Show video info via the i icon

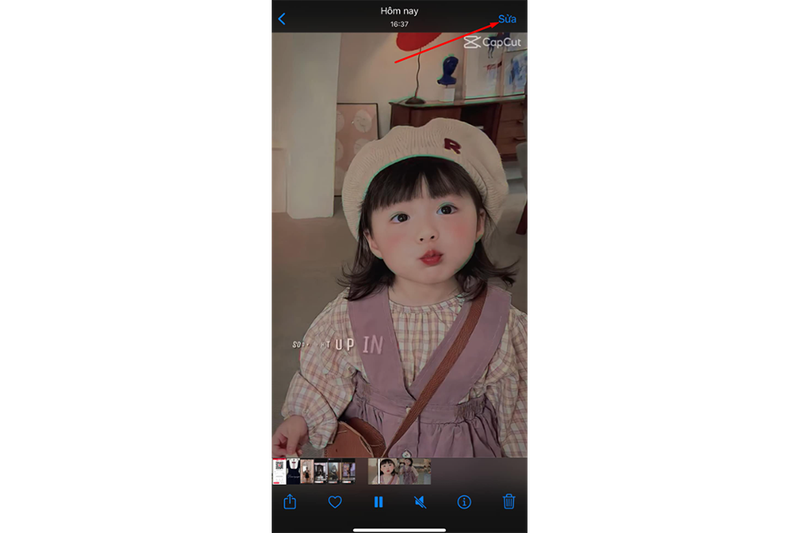click(464, 502)
